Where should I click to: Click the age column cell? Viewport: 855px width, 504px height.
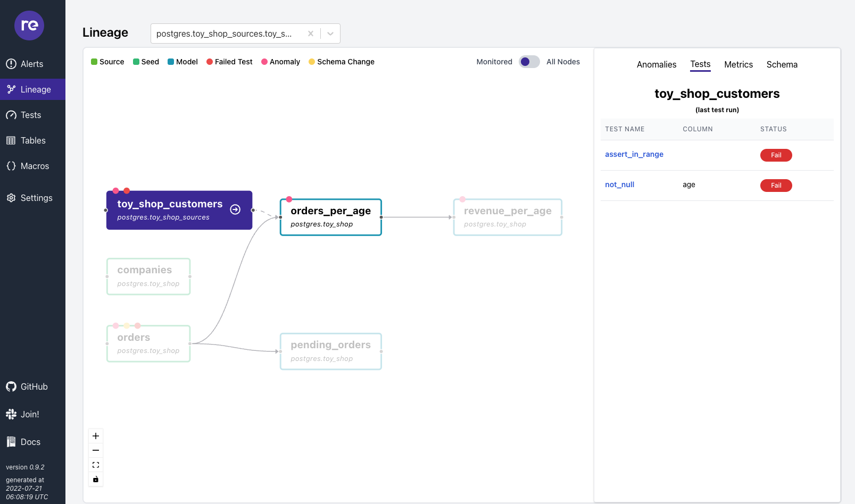click(689, 184)
